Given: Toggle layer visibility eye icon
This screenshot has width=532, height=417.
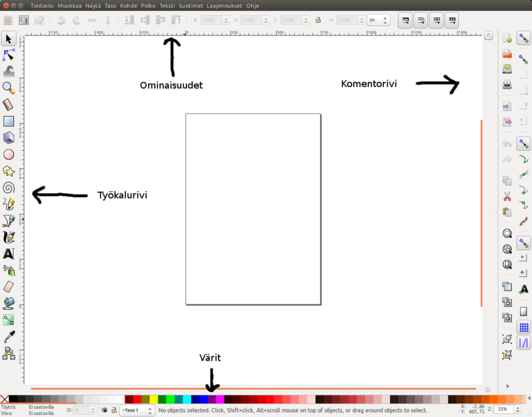Looking at the screenshot, I should (104, 411).
